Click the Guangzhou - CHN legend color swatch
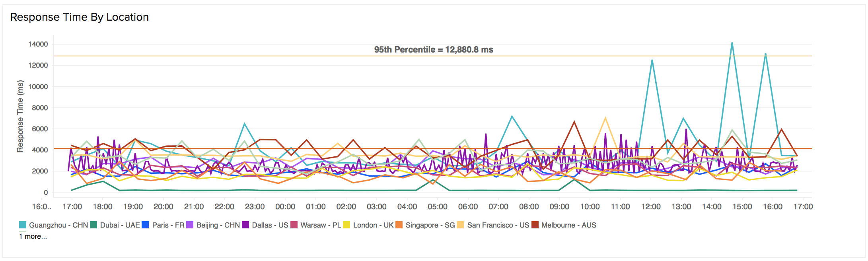This screenshot has width=868, height=261. [23, 225]
